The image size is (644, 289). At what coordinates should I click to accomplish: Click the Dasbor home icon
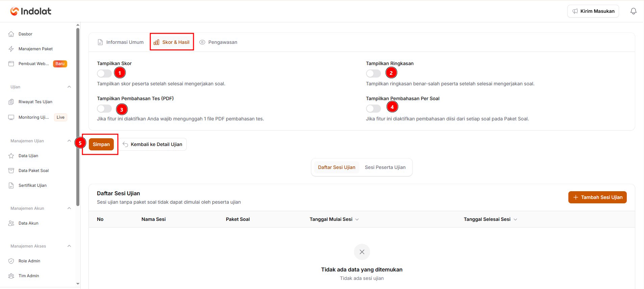point(11,34)
